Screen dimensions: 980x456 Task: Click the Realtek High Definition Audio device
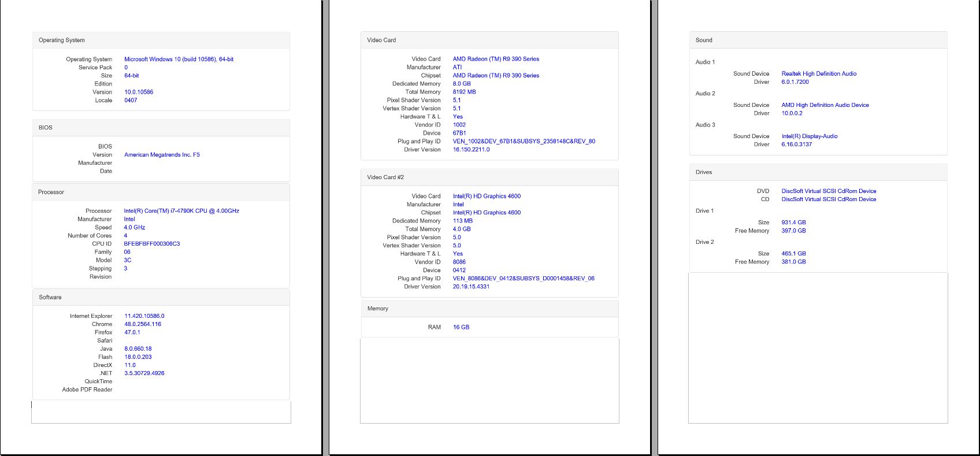coord(819,74)
